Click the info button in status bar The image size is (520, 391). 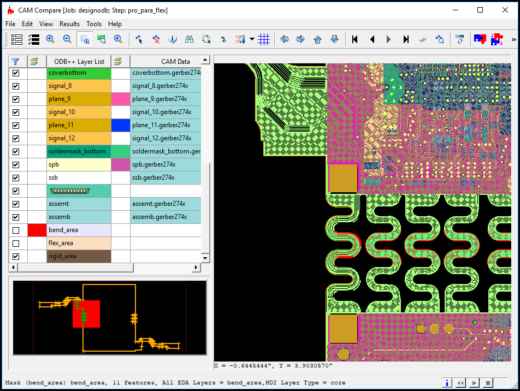coord(447,383)
